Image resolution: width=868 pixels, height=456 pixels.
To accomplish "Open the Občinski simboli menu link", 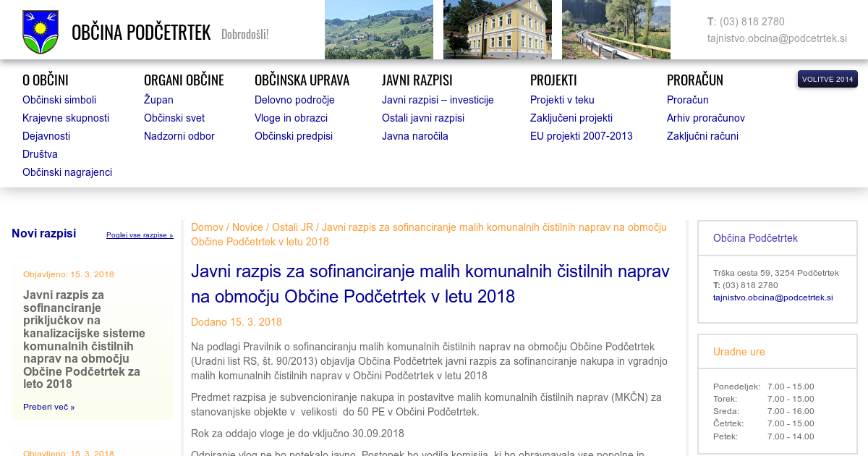I will [x=59, y=100].
